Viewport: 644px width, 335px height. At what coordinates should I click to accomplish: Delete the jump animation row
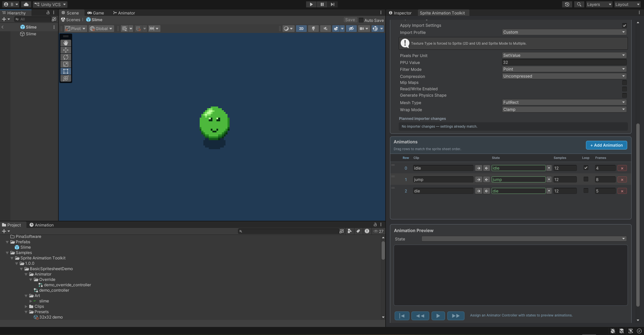[x=622, y=180]
